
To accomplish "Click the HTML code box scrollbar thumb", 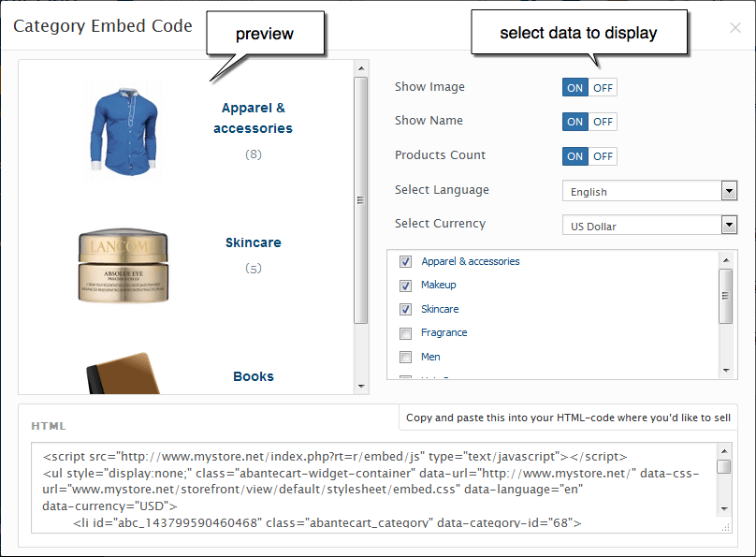I will click(723, 467).
